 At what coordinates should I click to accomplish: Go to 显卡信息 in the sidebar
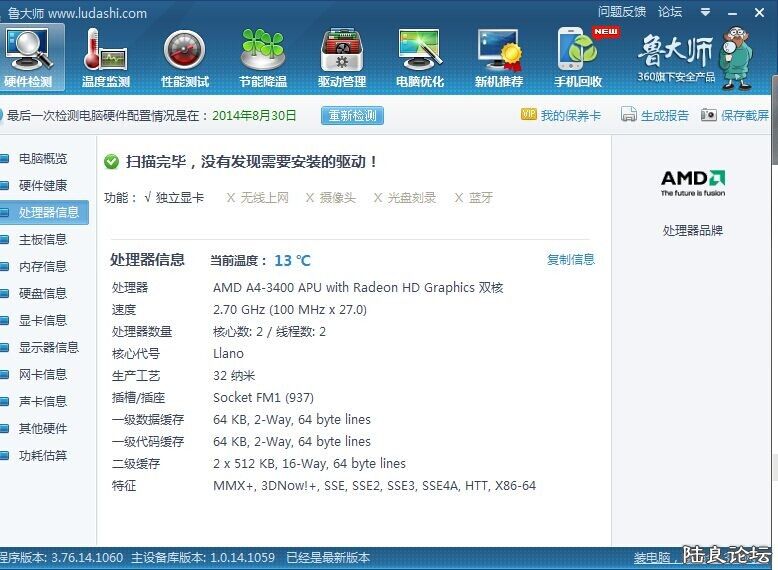(x=43, y=320)
